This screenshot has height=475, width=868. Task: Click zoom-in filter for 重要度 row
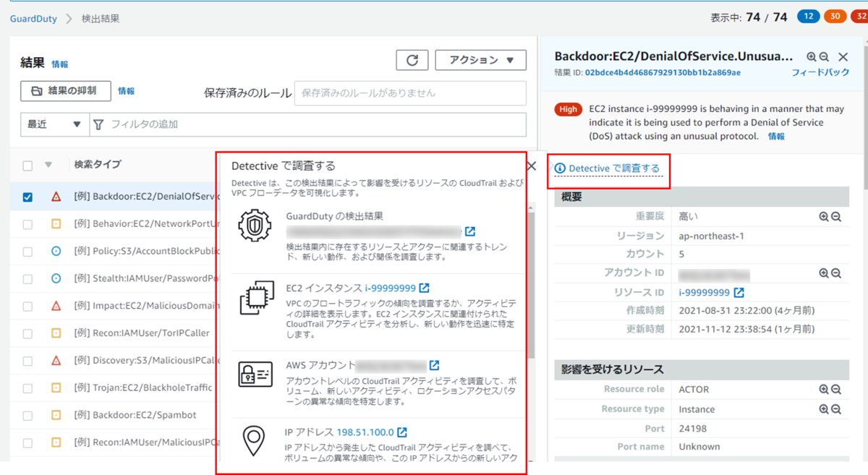point(824,216)
